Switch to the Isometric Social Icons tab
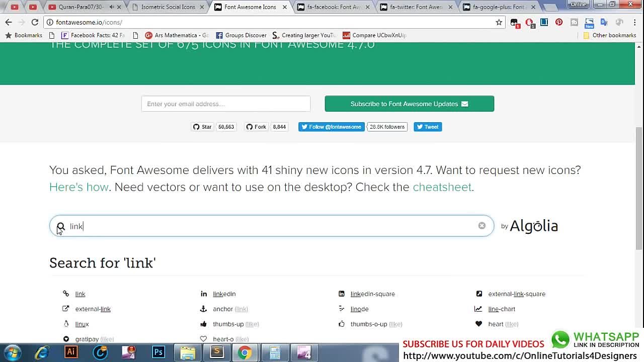 coord(168,7)
